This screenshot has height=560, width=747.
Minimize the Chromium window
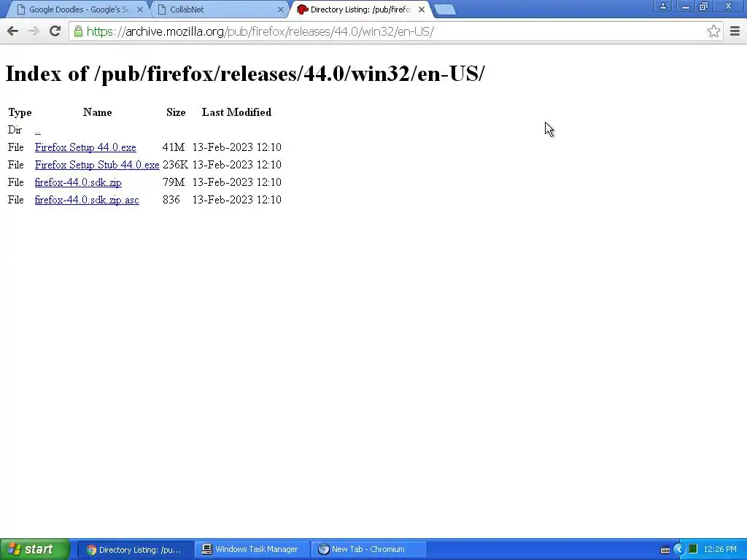[685, 6]
